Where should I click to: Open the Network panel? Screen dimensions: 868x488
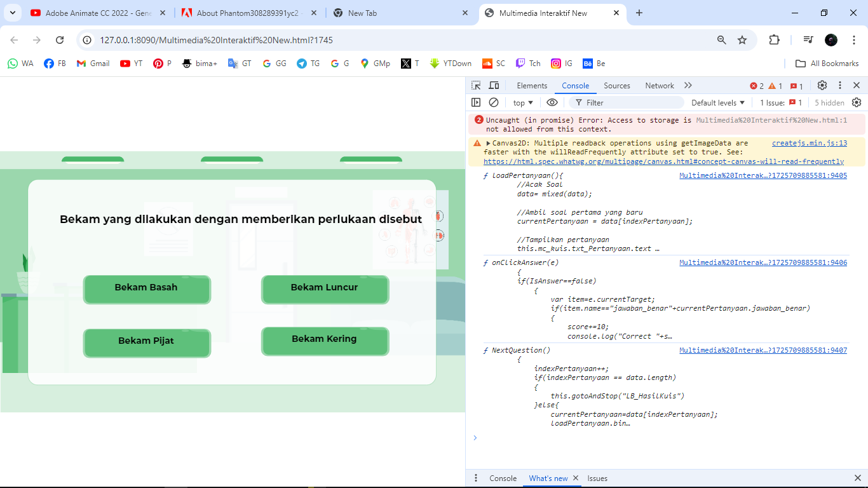coord(659,85)
